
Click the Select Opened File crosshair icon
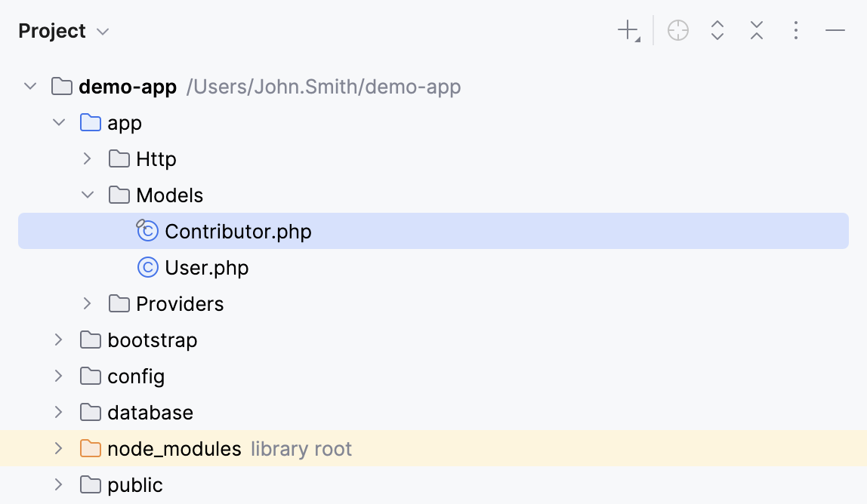coord(677,30)
